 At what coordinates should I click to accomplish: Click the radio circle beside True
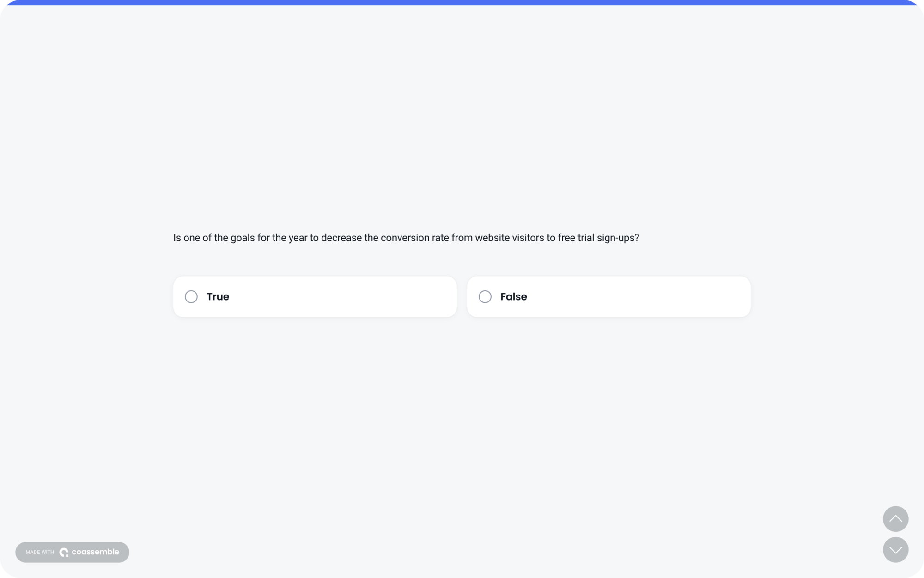tap(191, 296)
